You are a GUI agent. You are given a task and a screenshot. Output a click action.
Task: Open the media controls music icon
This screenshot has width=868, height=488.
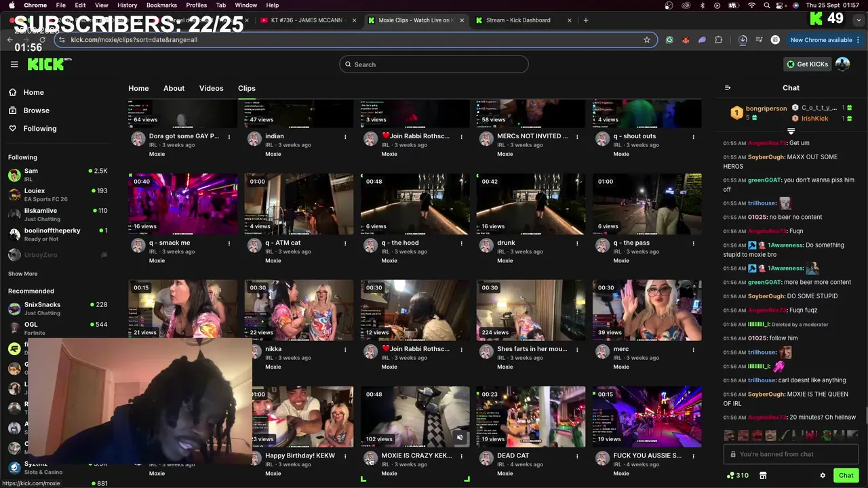click(759, 40)
